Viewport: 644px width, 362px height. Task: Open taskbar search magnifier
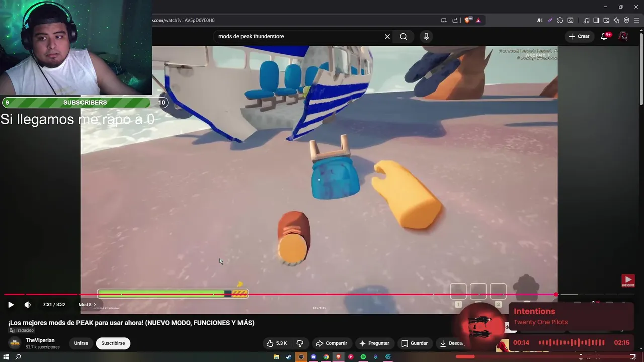tap(18, 357)
